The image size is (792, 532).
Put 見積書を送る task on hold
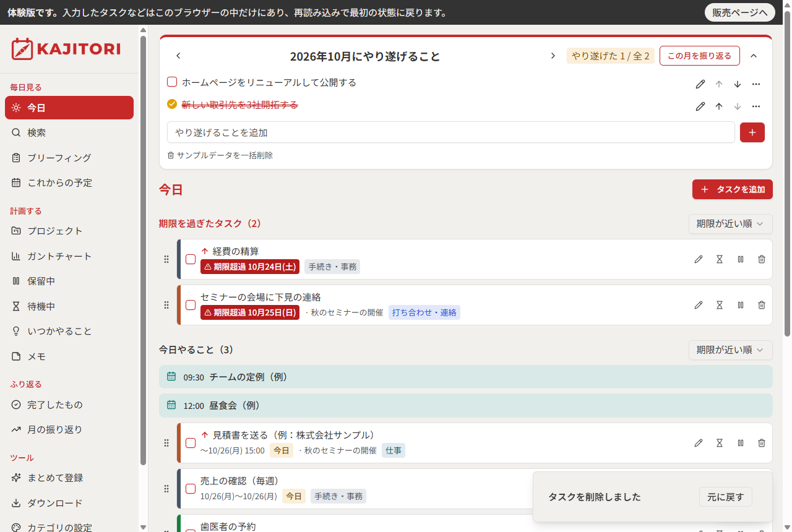pyautogui.click(x=741, y=443)
